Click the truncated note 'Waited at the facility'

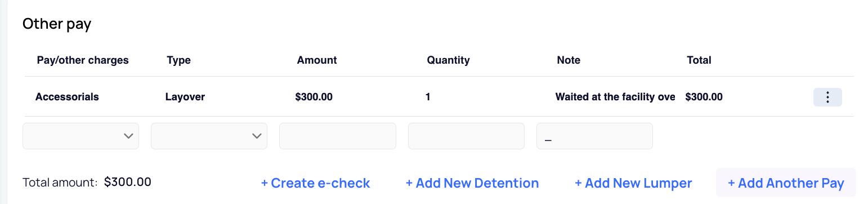(x=615, y=97)
